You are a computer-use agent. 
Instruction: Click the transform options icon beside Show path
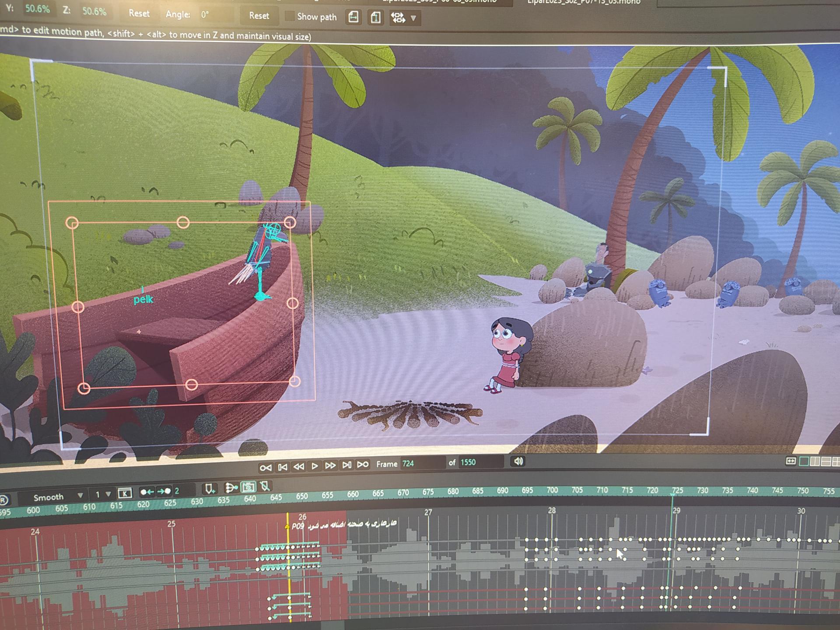(x=398, y=18)
